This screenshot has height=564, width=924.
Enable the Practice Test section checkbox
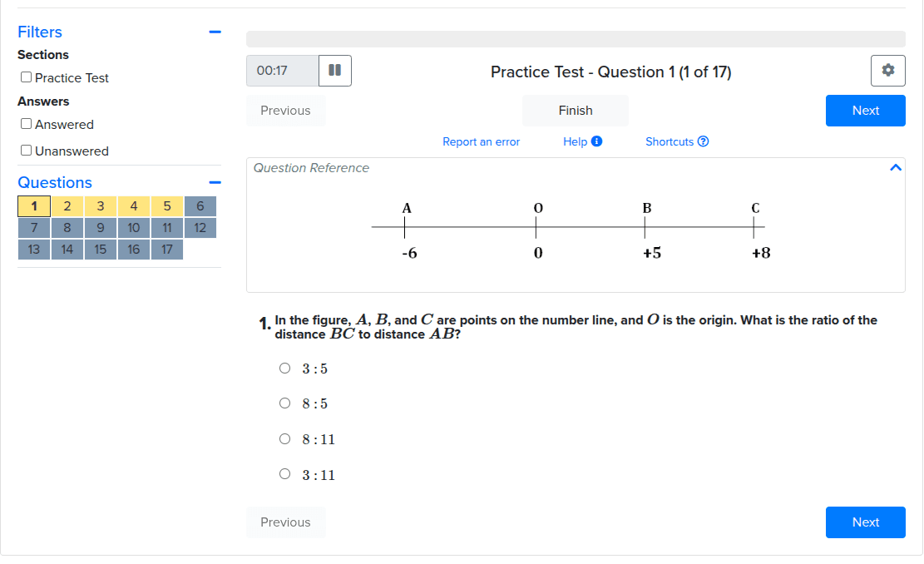(26, 77)
